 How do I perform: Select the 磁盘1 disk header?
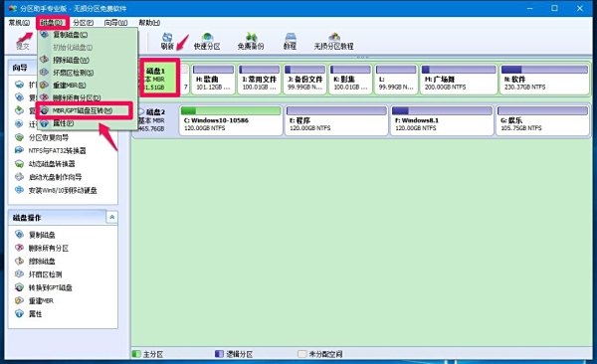click(x=159, y=80)
